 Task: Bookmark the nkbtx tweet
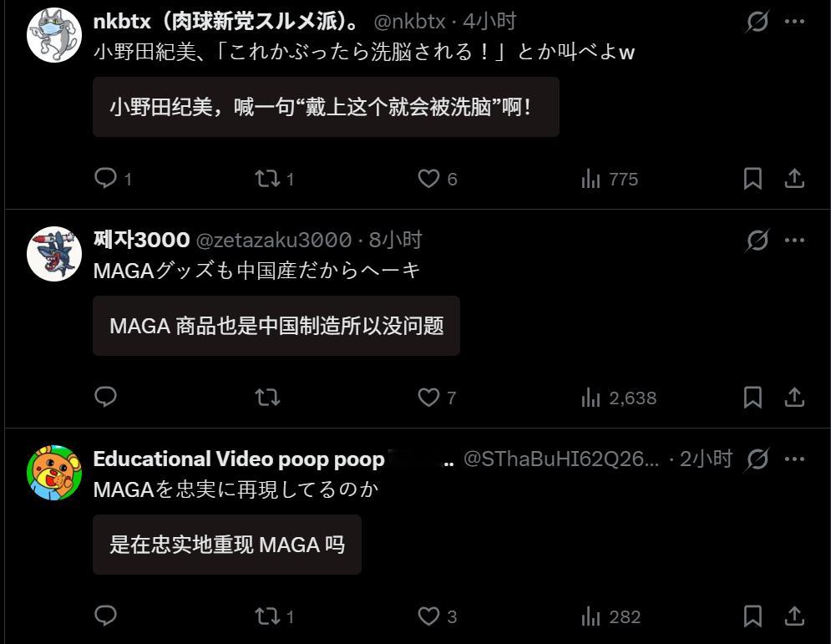pos(752,179)
